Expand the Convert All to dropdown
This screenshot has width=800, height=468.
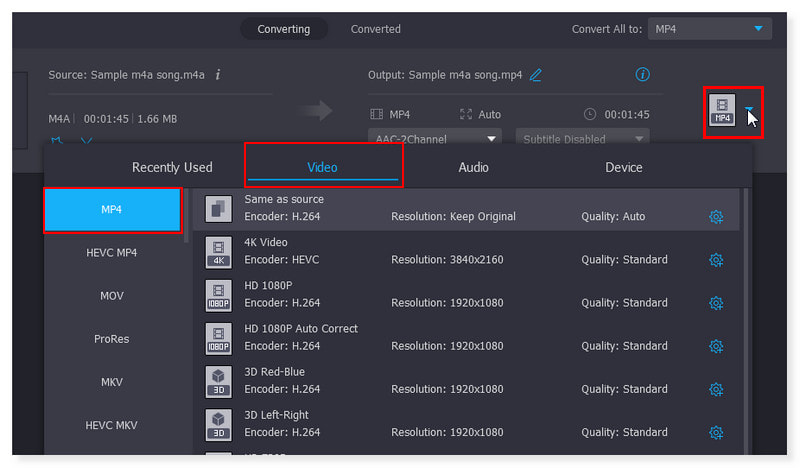(710, 29)
